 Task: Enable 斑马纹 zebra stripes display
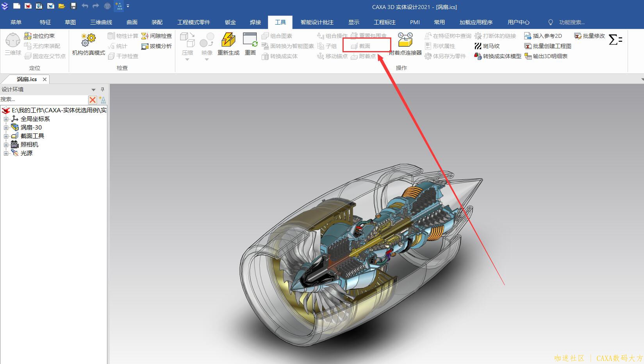(487, 46)
